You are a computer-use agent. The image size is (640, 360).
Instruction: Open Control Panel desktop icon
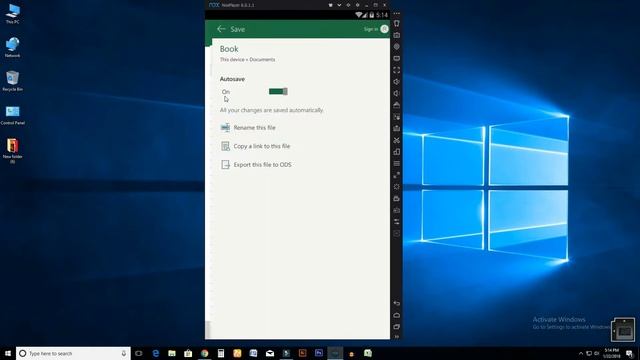point(13,115)
